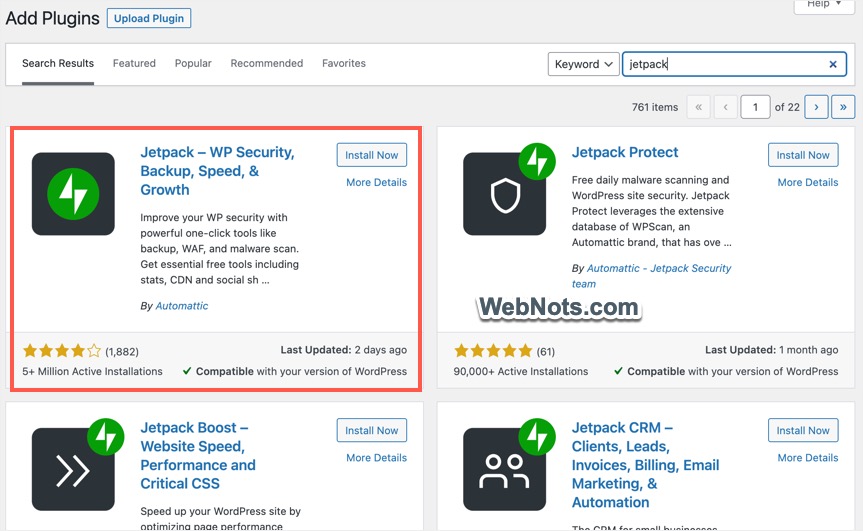
Task: Click the Upload Plugin button
Action: (x=149, y=18)
